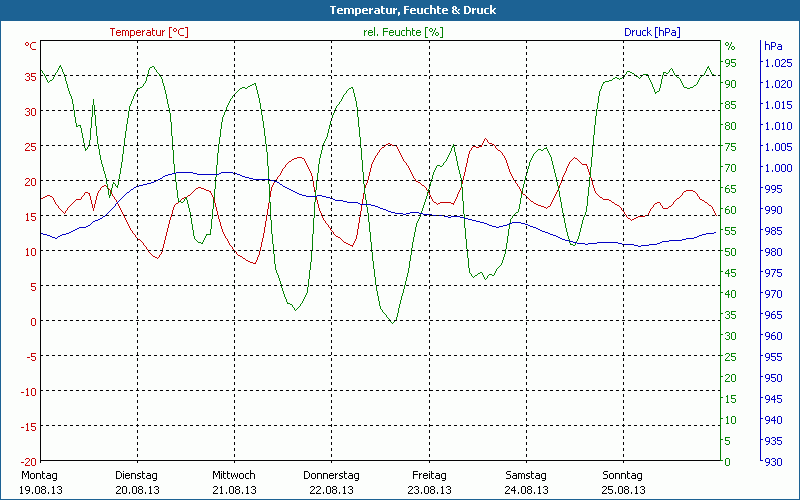Select the date '25.08.13'
The image size is (800, 500).
tap(623, 490)
